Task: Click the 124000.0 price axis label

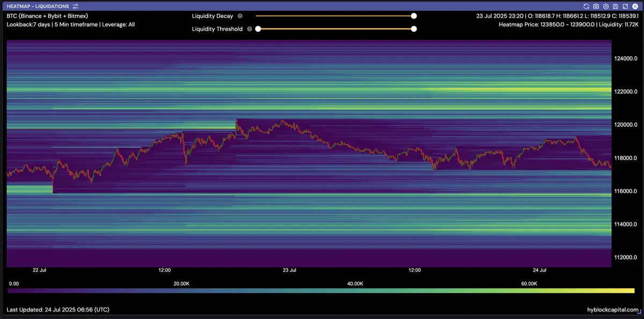Action: tap(626, 59)
